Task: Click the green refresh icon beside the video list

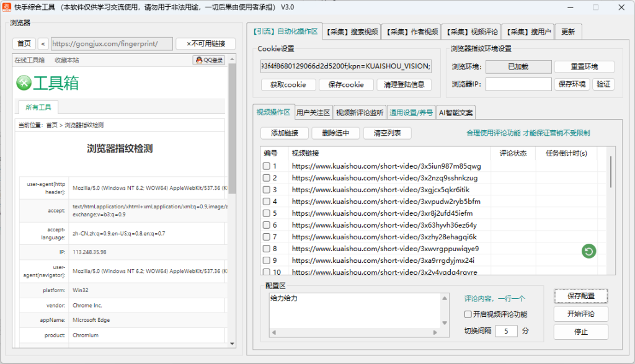Action: coord(588,251)
